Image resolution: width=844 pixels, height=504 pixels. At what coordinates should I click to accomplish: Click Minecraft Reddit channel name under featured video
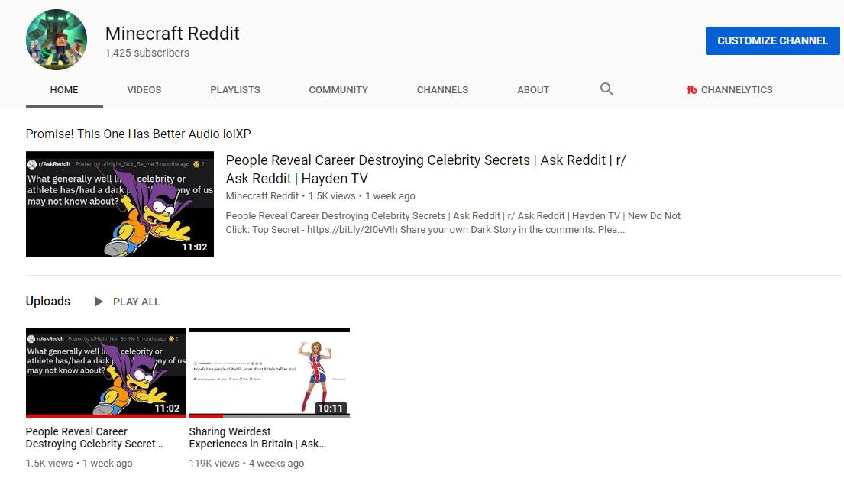pos(262,195)
